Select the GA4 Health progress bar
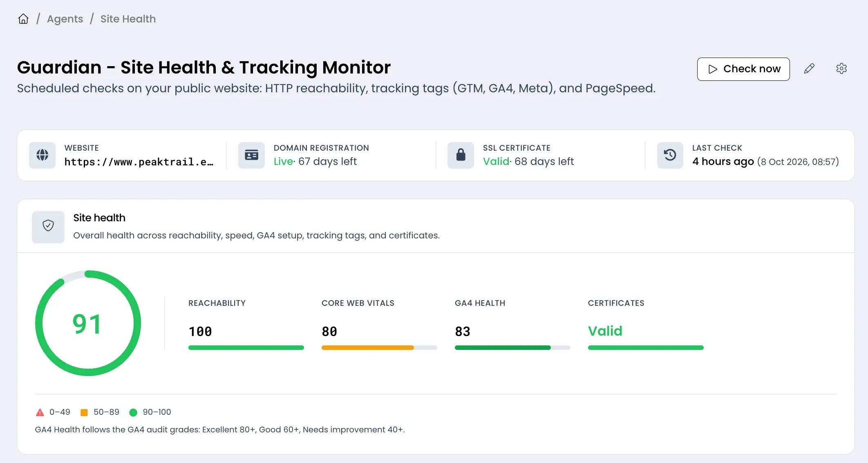This screenshot has width=868, height=463. 512,348
